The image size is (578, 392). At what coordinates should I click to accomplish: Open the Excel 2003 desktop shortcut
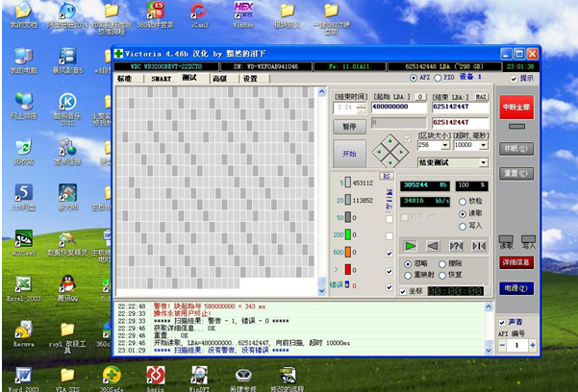(23, 289)
